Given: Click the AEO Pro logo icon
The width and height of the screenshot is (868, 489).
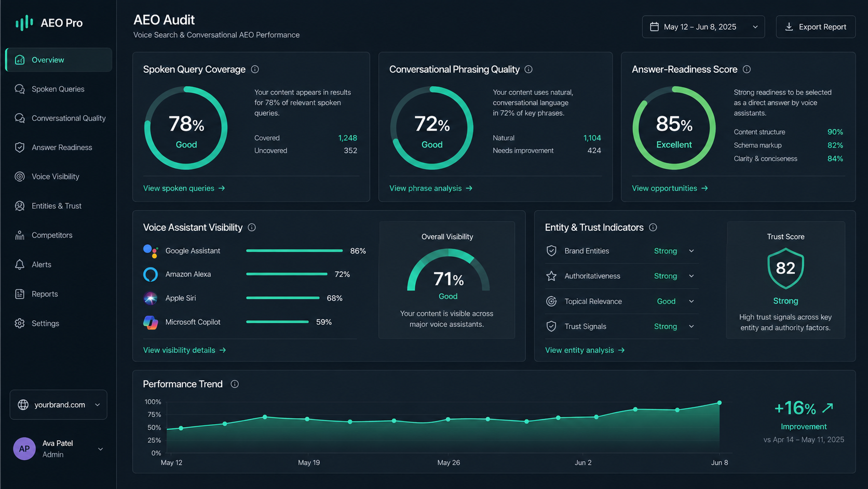Looking at the screenshot, I should pos(24,23).
